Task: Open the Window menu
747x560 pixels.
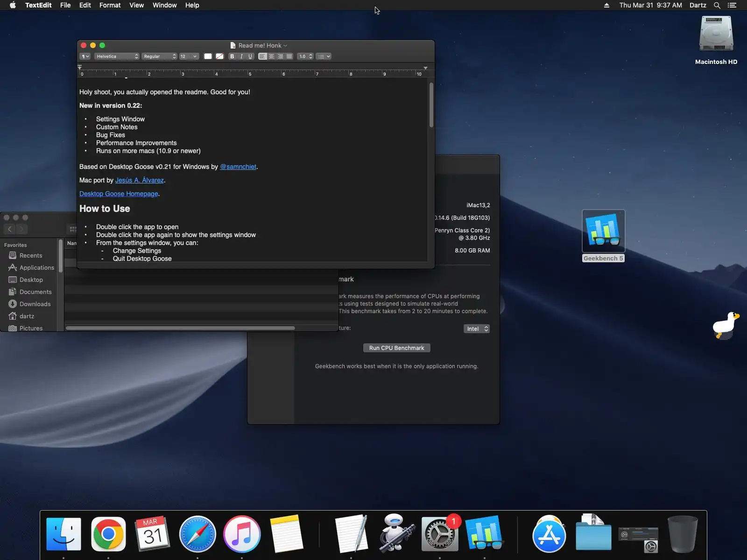Action: click(165, 5)
